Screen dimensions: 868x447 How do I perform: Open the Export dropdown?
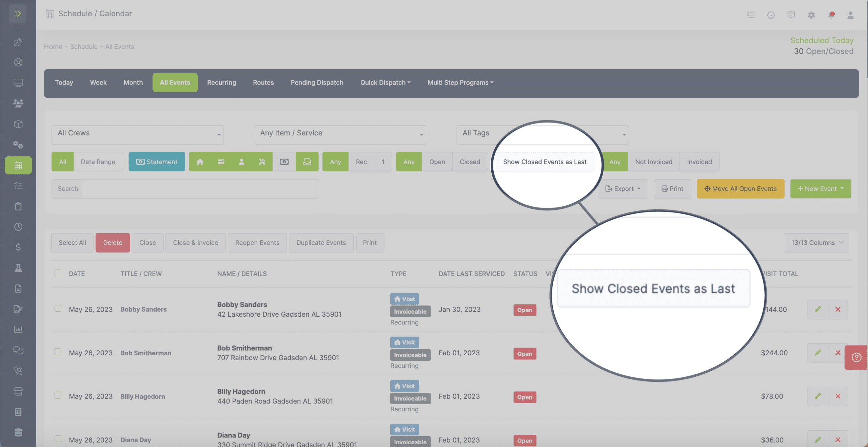[623, 189]
